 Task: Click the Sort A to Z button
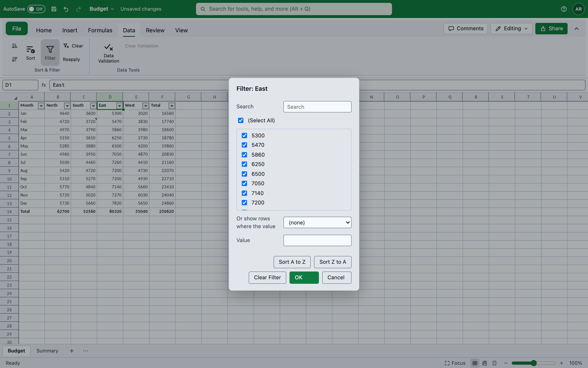tap(292, 262)
